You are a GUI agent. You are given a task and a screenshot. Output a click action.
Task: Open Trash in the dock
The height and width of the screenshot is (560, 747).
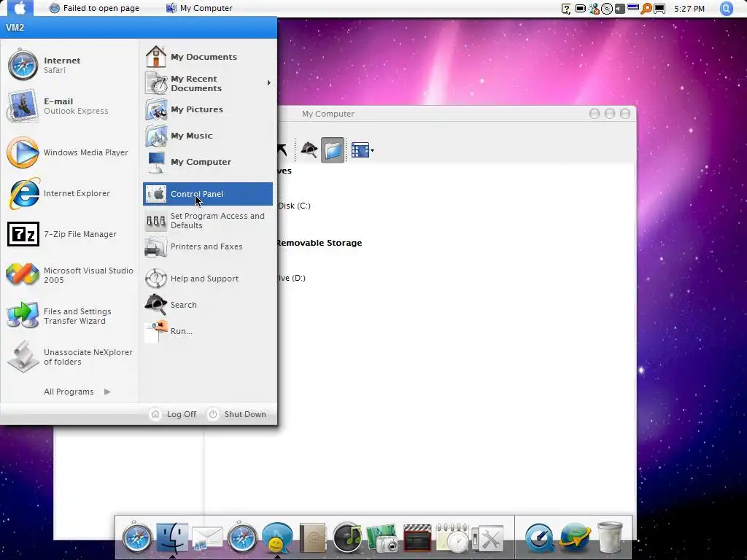[610, 537]
